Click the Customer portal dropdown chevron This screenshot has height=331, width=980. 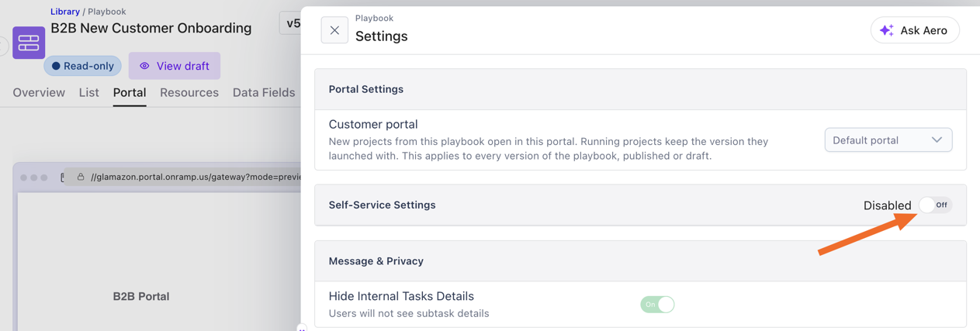[937, 140]
